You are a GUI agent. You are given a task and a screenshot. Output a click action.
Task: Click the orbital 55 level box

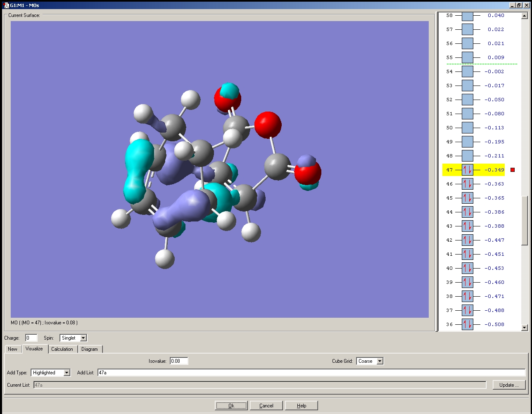coord(467,57)
